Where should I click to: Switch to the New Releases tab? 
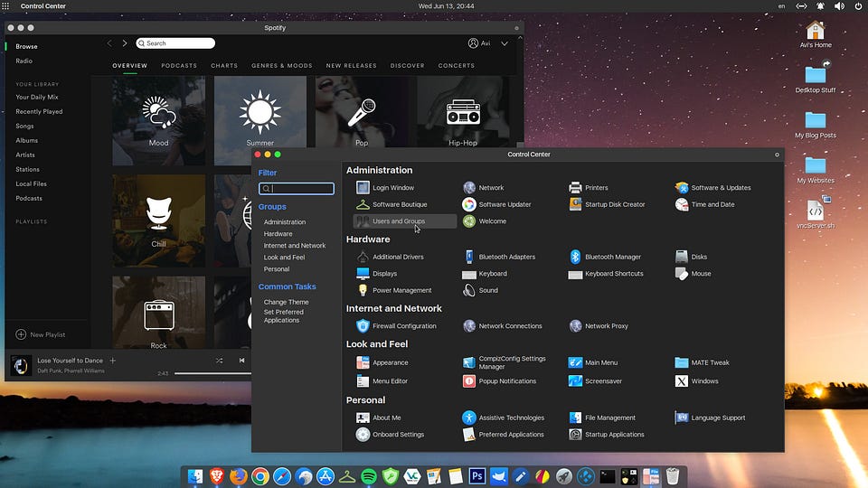352,66
